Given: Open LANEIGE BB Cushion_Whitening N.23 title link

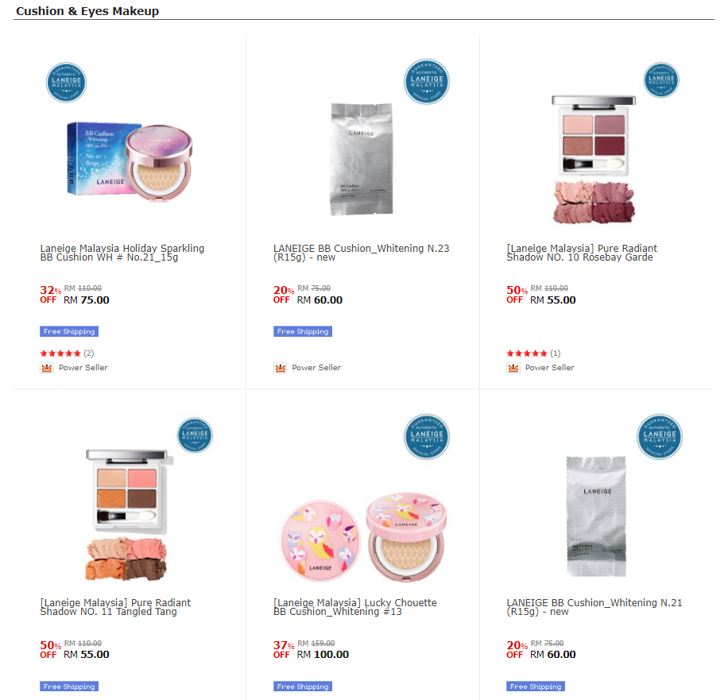Looking at the screenshot, I should click(x=361, y=253).
